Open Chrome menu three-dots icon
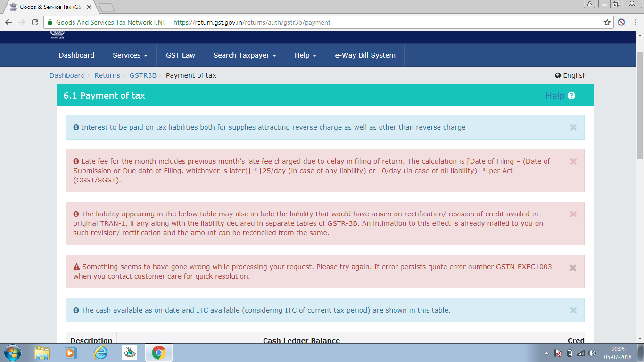Viewport: 644px width, 362px height. point(635,22)
